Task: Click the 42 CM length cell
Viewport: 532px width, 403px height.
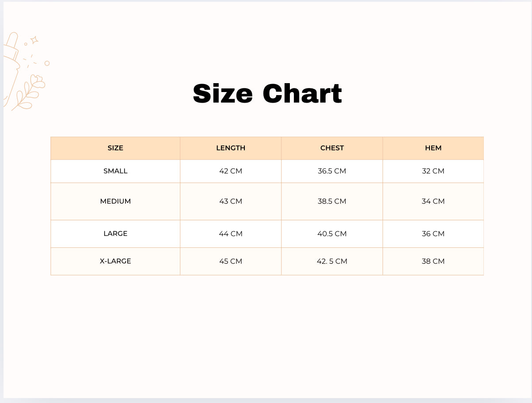Action: coord(231,171)
